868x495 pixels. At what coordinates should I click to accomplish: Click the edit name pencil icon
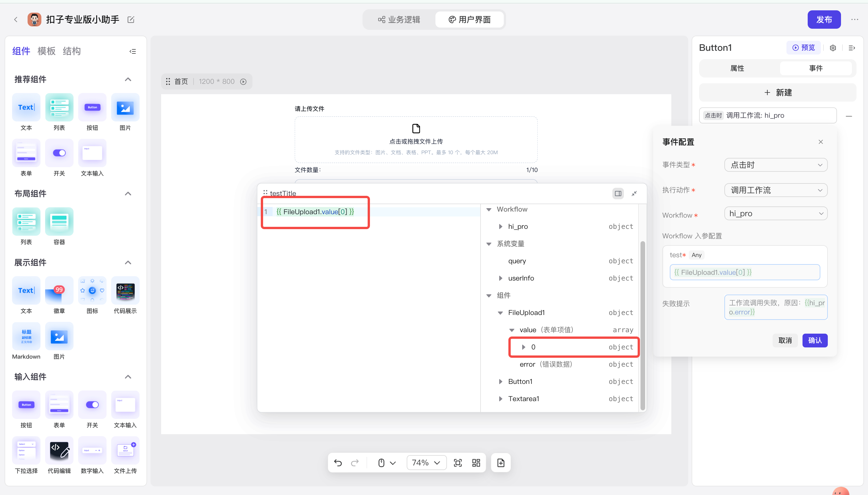[131, 20]
